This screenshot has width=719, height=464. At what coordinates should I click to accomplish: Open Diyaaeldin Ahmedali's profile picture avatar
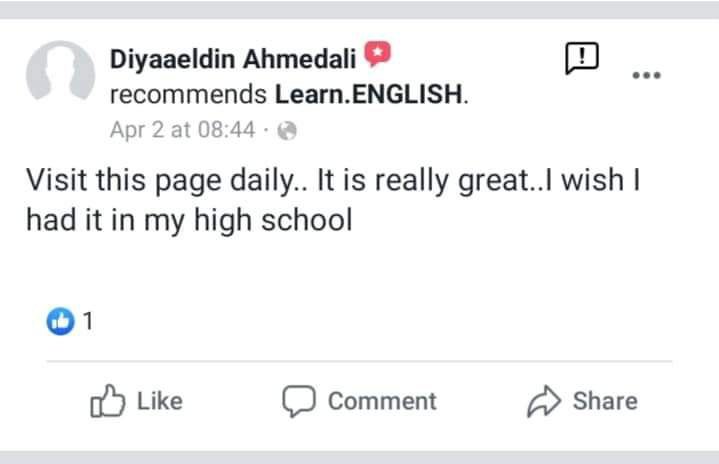pos(60,73)
